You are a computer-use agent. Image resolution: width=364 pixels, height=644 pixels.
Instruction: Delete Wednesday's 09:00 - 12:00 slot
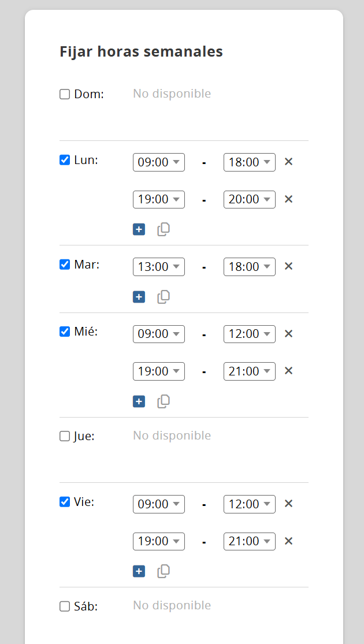[289, 334]
